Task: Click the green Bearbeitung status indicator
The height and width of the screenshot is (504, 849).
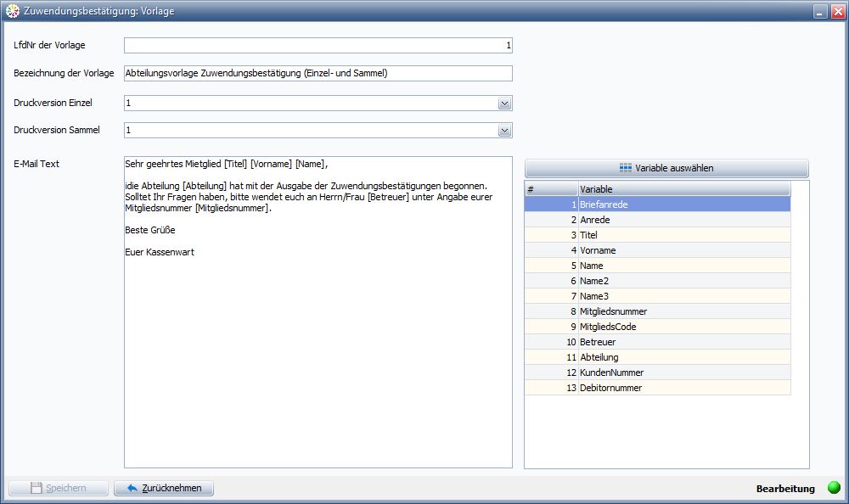Action: click(x=835, y=488)
